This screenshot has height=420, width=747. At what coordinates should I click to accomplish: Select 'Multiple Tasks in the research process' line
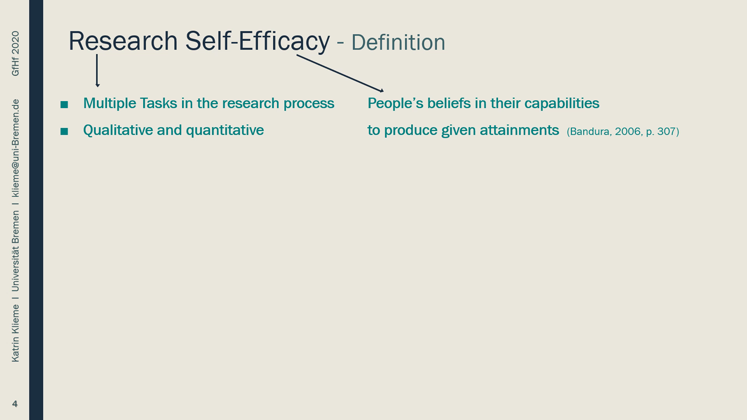208,103
